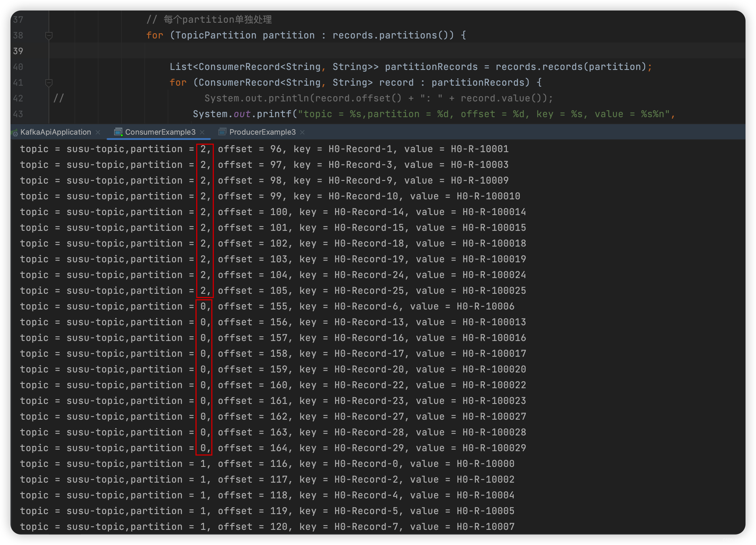Click console line with offset = 99

[270, 196]
